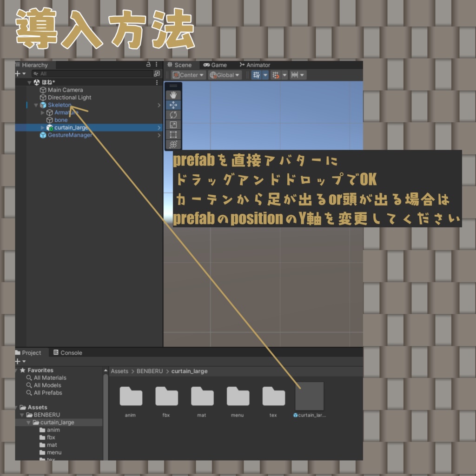Expand the Armature tree item

(42, 112)
